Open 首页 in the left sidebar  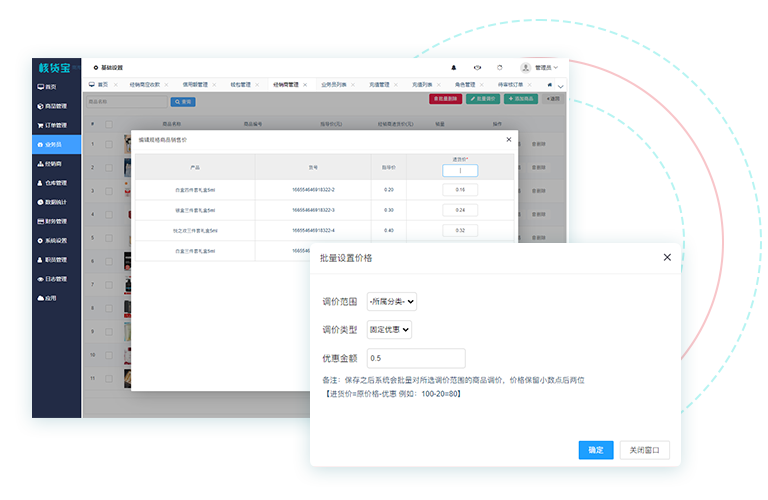coord(52,87)
